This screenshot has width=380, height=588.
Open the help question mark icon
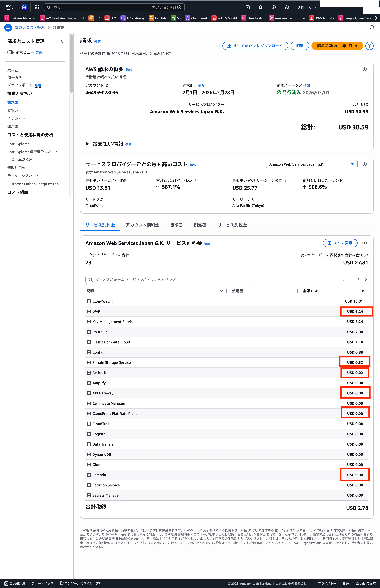273,7
